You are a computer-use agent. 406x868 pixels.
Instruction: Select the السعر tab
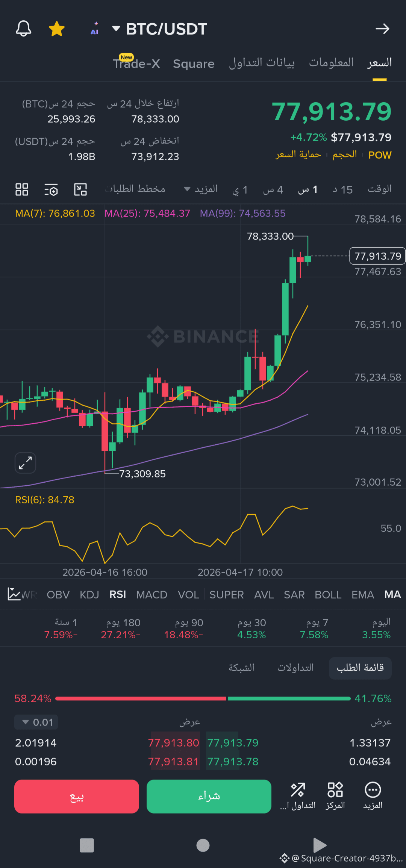(x=380, y=62)
